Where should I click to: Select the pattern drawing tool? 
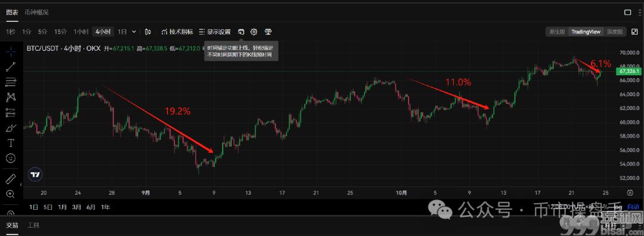11,97
